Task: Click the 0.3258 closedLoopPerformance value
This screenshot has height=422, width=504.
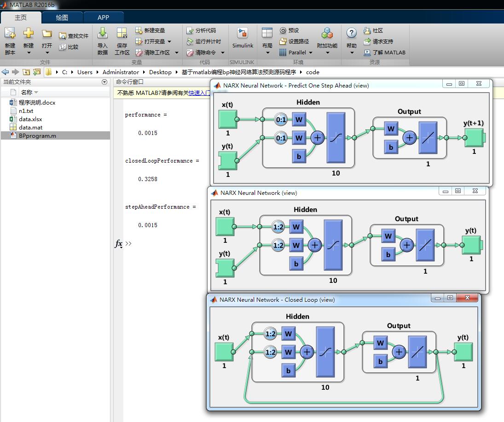Action: point(148,179)
